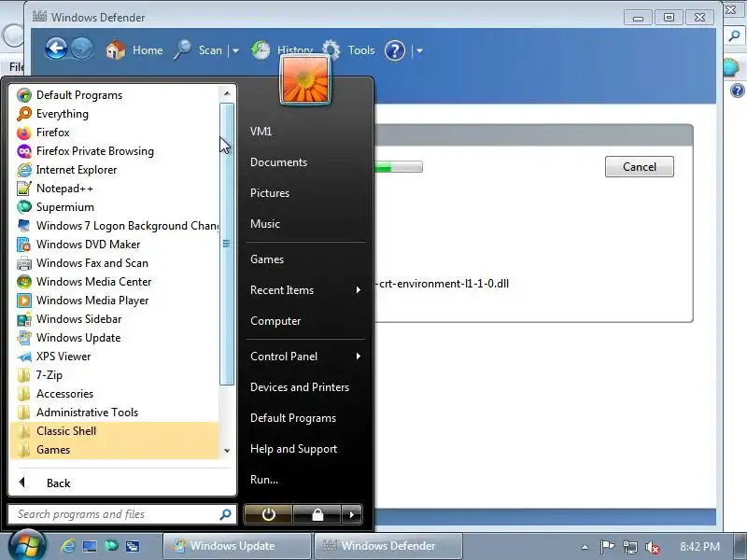
Task: Cancel the running Defender scan
Action: 640,167
